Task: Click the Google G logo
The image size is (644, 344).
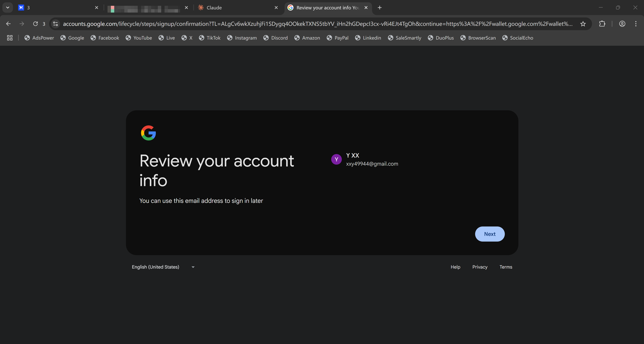Action: click(x=148, y=133)
